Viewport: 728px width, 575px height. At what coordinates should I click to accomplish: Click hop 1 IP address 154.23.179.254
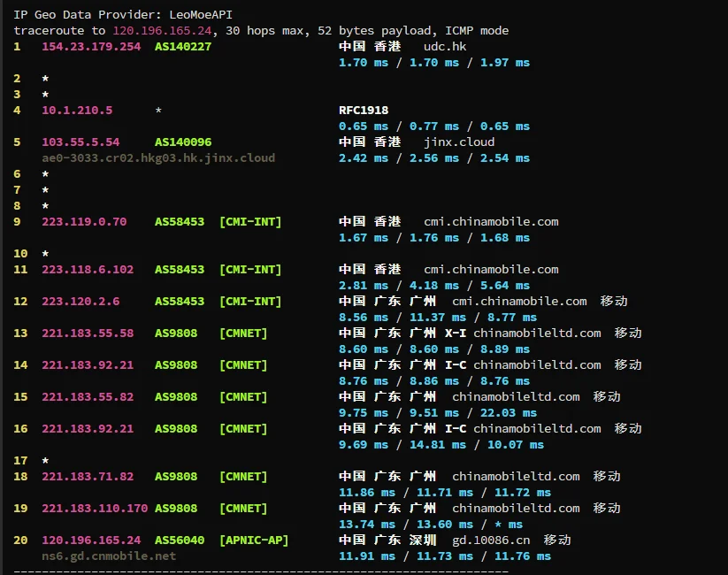[x=91, y=46]
